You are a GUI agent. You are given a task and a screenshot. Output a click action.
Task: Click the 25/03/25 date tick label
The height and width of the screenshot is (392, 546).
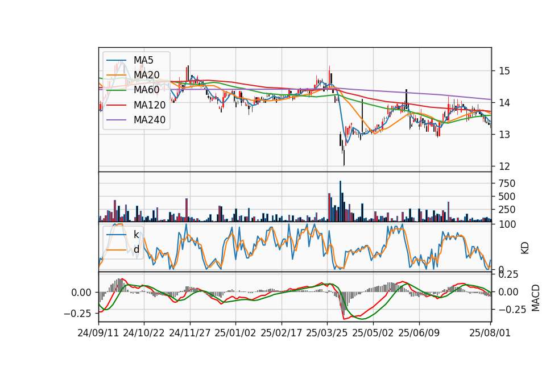[327, 333]
